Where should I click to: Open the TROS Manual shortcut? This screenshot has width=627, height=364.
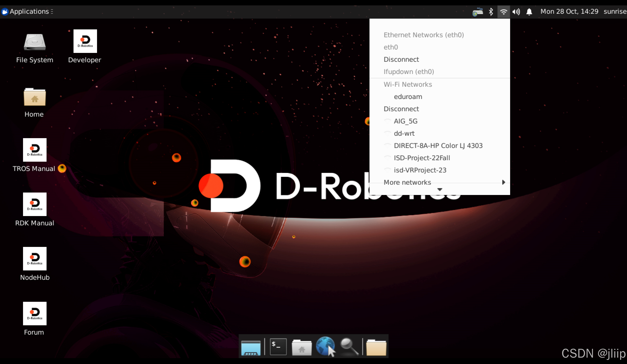pyautogui.click(x=35, y=150)
